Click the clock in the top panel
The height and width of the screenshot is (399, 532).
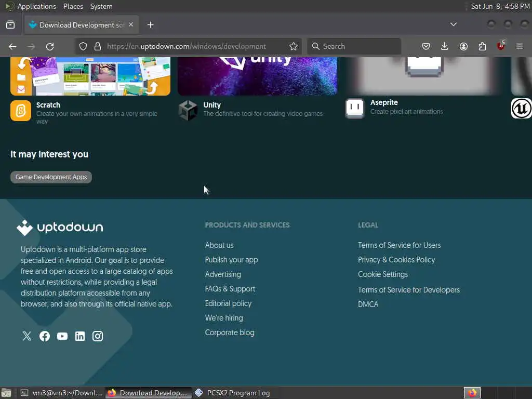[500, 6]
